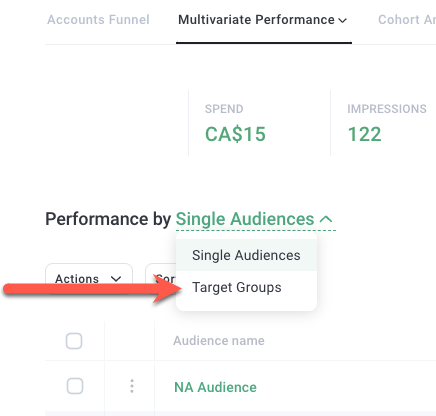The image size is (436, 416).
Task: Click the Multivariate Performance tab chevron
Action: pyautogui.click(x=342, y=21)
